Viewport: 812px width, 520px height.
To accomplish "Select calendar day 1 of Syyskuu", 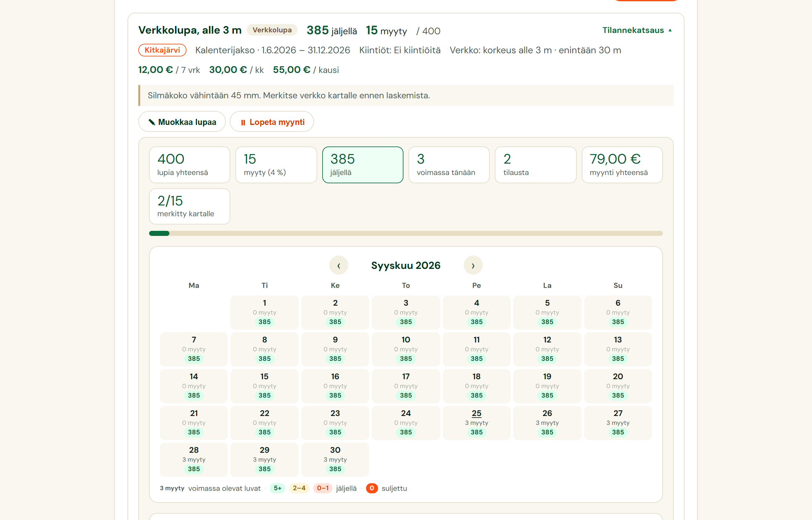I will (x=265, y=313).
